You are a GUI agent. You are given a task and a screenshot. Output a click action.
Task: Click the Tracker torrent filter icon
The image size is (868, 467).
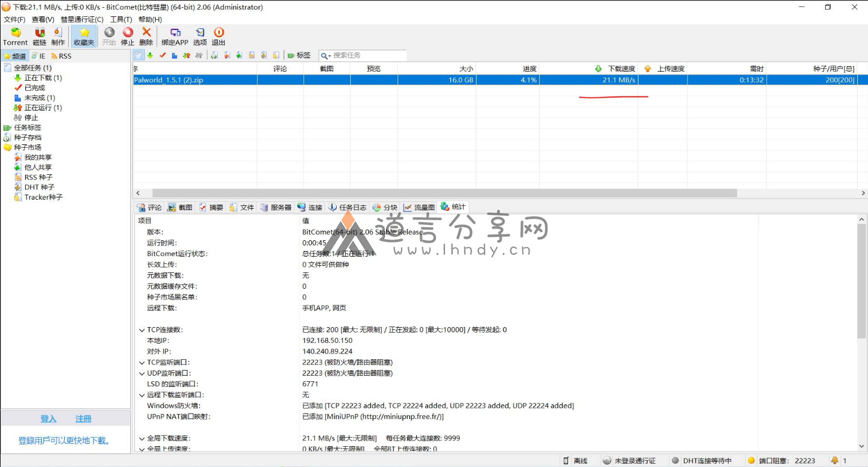(x=276, y=55)
